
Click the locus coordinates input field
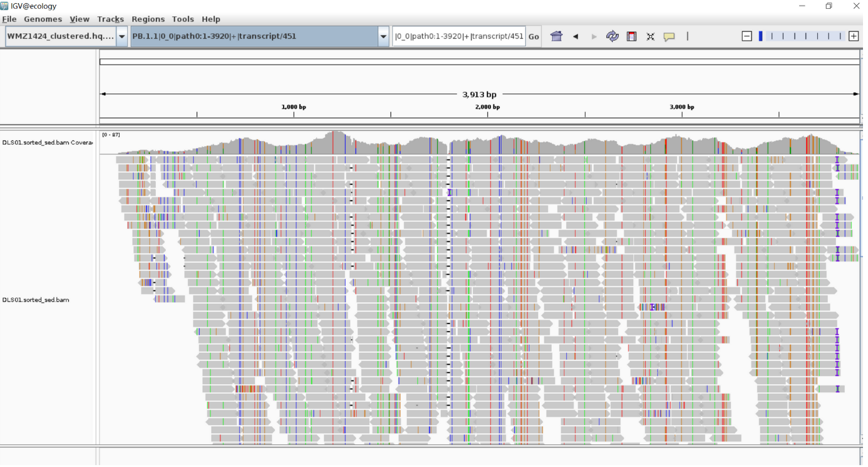click(x=459, y=36)
